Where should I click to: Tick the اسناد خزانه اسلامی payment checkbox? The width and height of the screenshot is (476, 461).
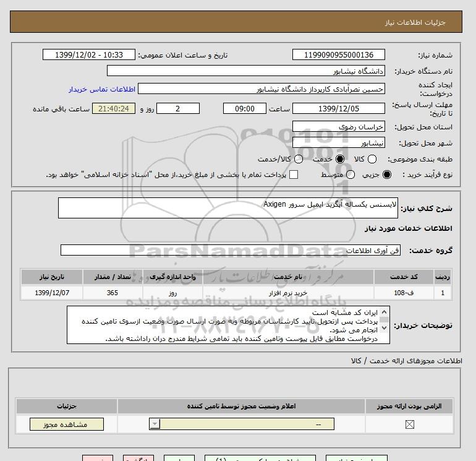pos(294,174)
